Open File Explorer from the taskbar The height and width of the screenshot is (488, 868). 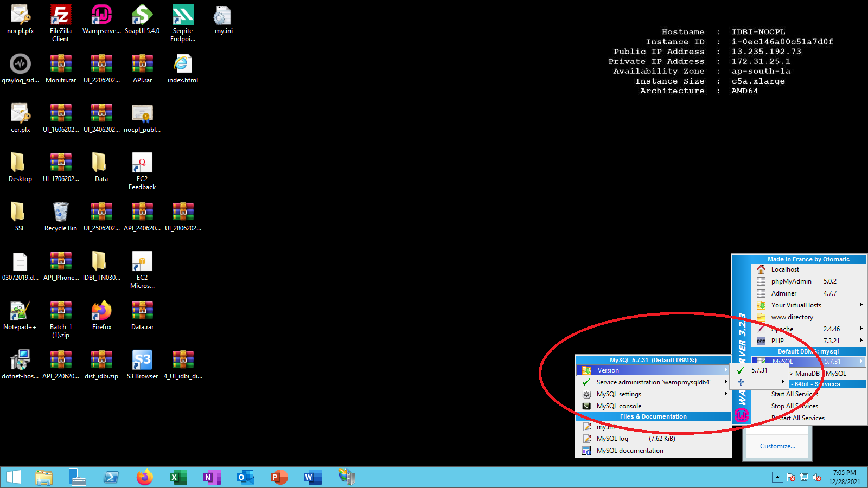click(x=44, y=477)
